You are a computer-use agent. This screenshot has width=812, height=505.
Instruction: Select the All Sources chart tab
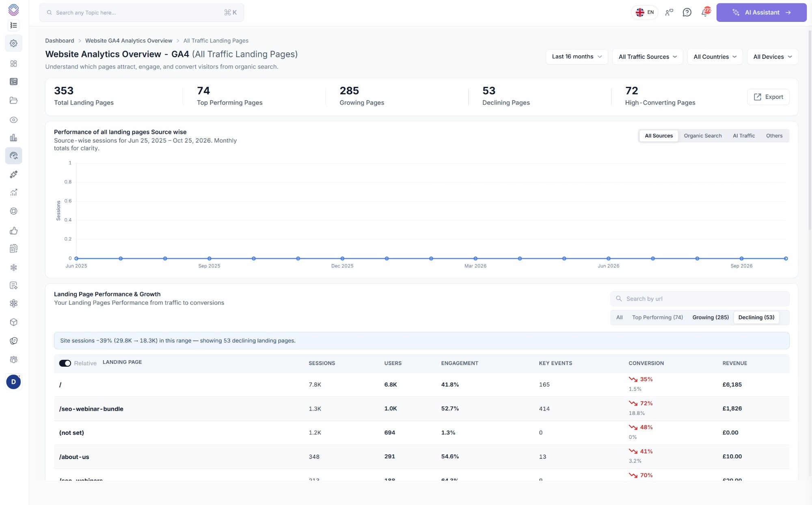(659, 136)
